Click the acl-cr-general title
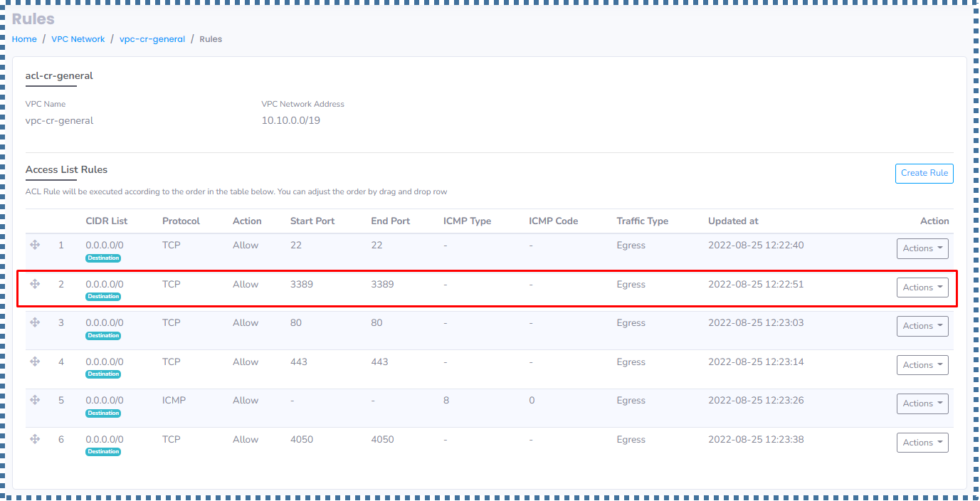980x501 pixels. pos(59,75)
